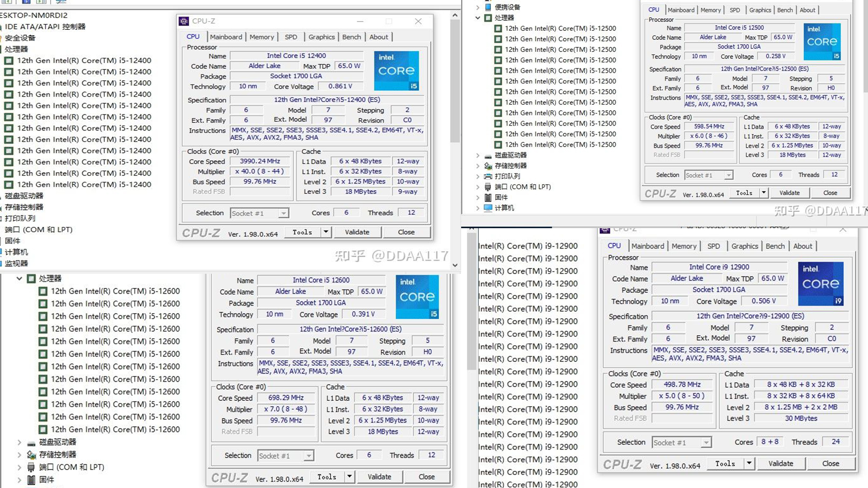
Task: Click the 存储控制器 icon in the i5-12600 tree
Action: [31, 455]
